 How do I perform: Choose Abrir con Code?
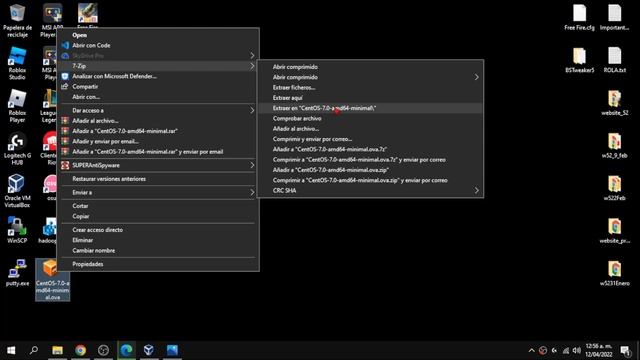click(x=158, y=45)
